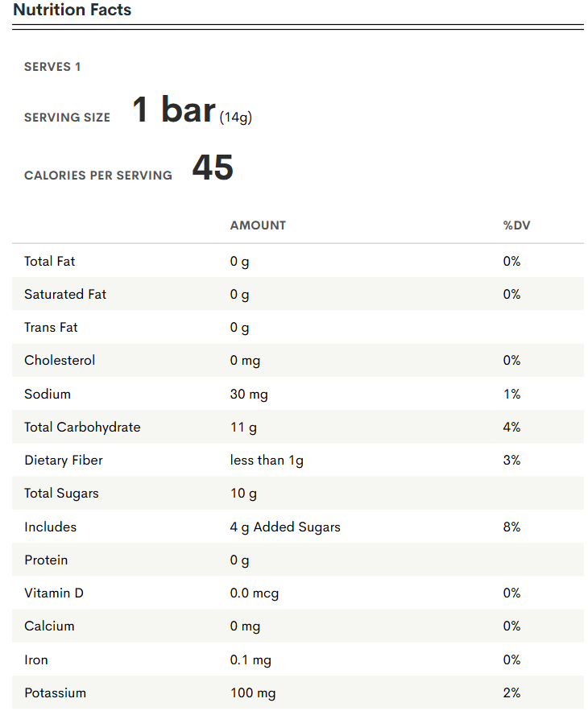Select the Saturated Fat row label
The width and height of the screenshot is (588, 711).
coord(65,294)
